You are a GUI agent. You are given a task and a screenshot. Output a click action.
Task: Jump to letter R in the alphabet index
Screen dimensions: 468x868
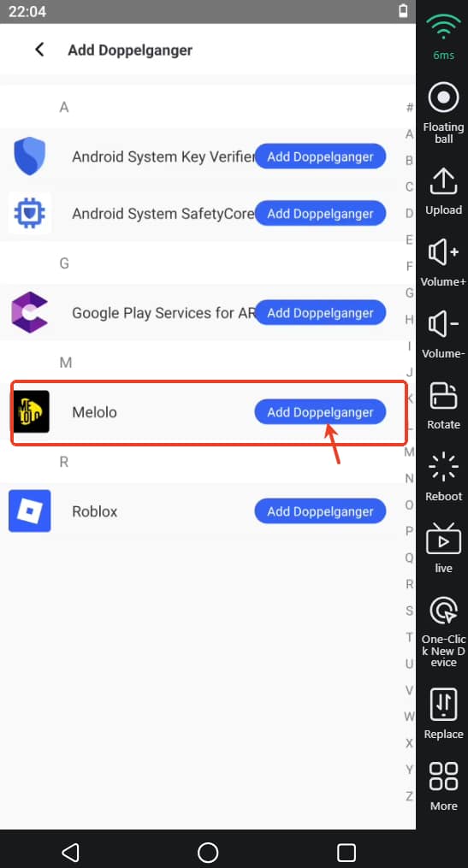[409, 584]
